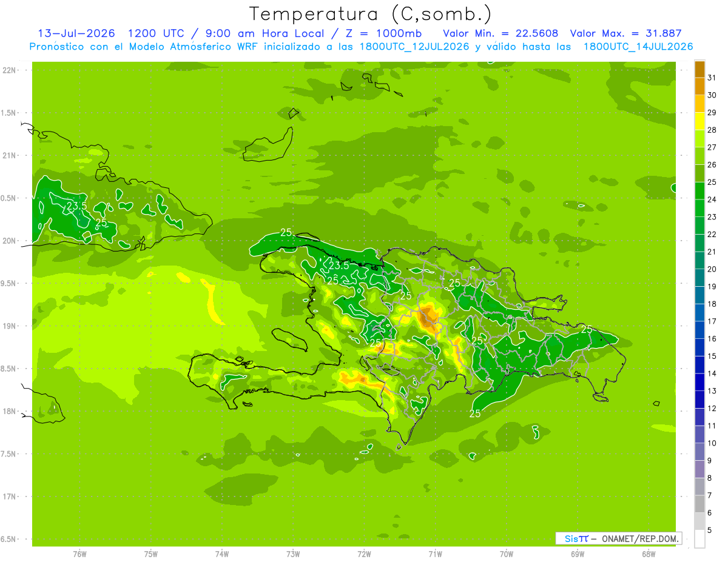Click the green swatch between legend labels 24 and 25
This screenshot has width=728, height=562.
(699, 191)
